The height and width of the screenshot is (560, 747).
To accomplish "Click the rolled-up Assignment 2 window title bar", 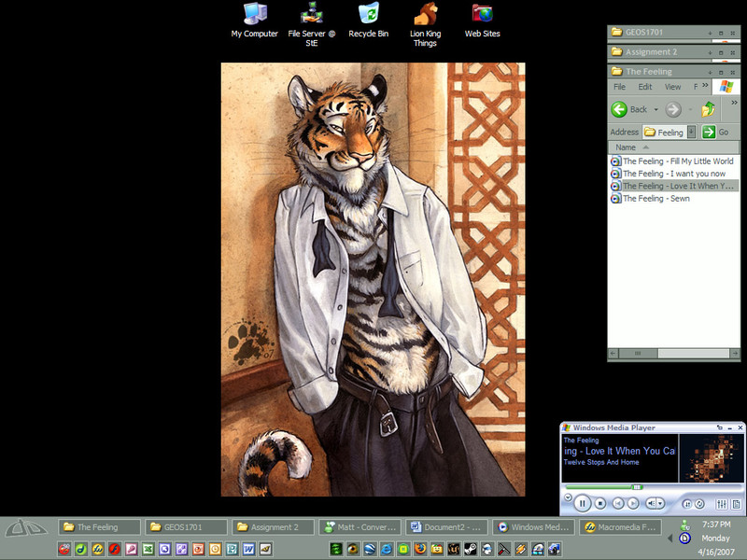I will pyautogui.click(x=673, y=52).
